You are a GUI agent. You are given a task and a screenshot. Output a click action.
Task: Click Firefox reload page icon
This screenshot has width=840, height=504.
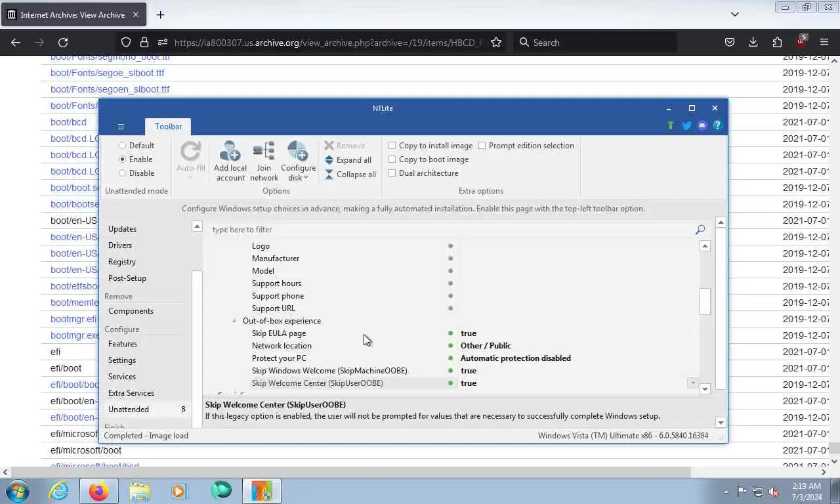click(63, 42)
